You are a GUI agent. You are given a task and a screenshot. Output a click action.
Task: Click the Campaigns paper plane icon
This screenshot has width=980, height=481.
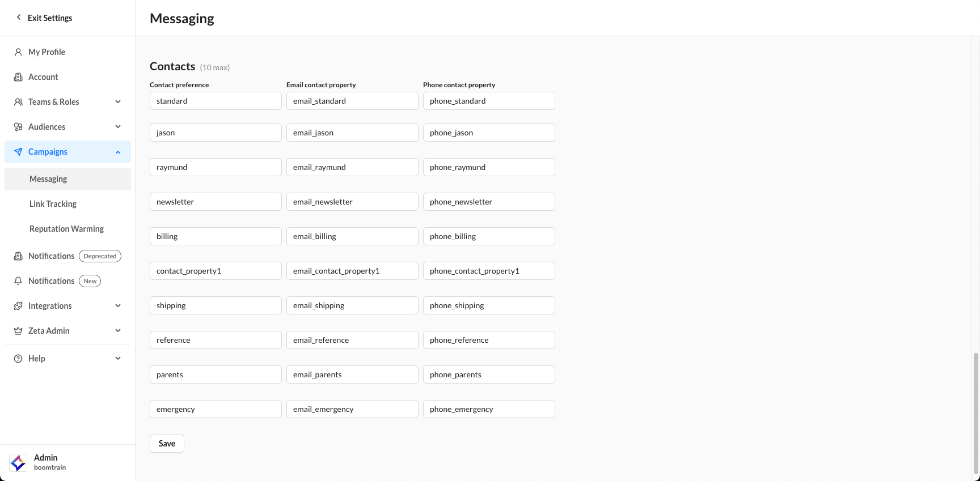pos(18,152)
